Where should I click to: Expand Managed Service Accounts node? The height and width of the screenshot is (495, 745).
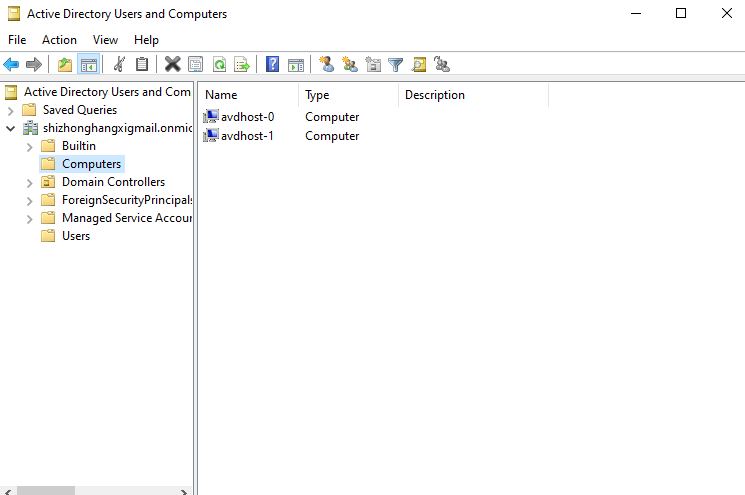tap(29, 219)
